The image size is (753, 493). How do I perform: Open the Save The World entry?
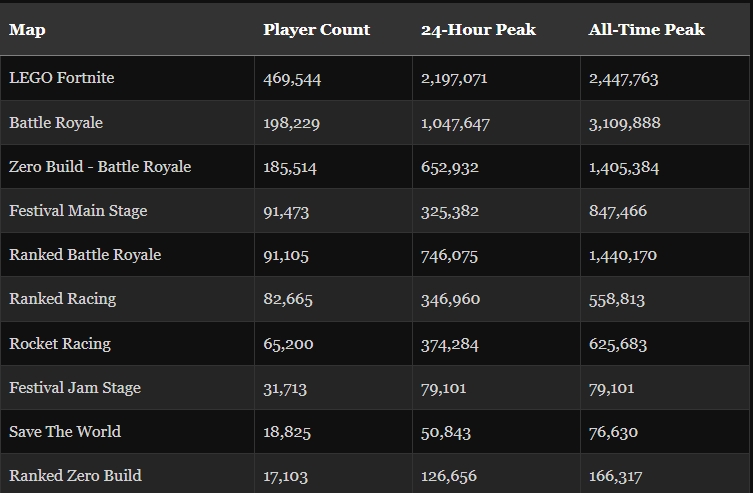pos(65,432)
